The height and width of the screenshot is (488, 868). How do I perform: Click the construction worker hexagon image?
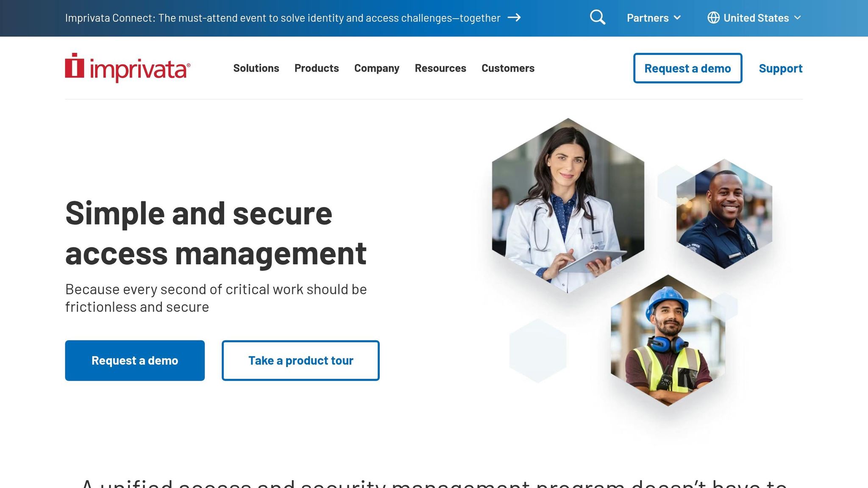coord(668,340)
